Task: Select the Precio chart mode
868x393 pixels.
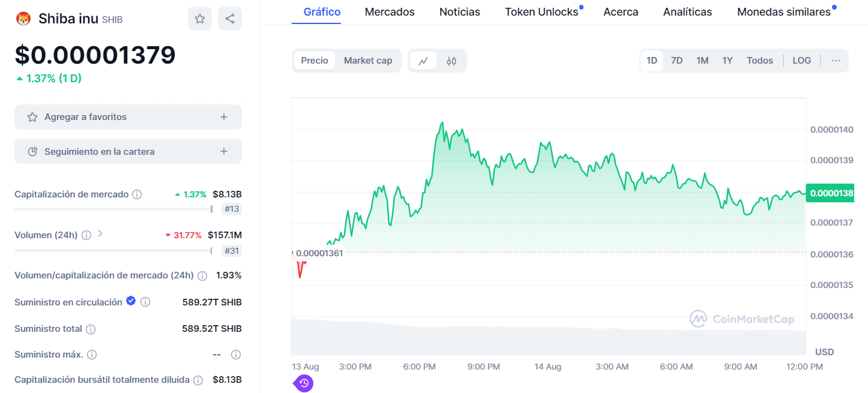Action: point(315,61)
